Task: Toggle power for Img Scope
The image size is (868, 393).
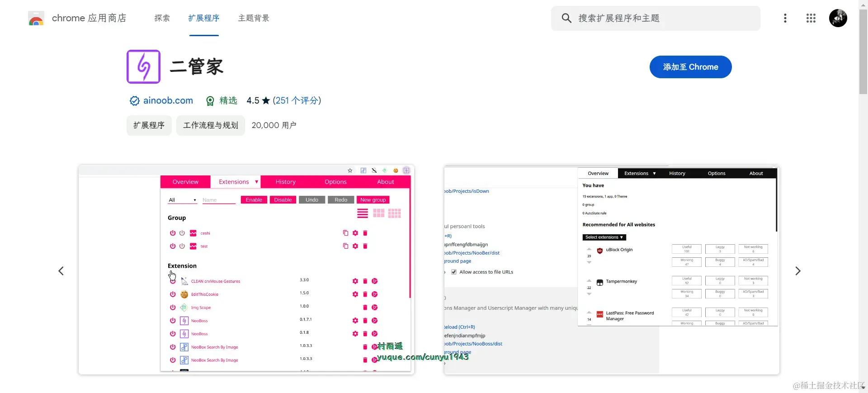Action: (x=173, y=307)
